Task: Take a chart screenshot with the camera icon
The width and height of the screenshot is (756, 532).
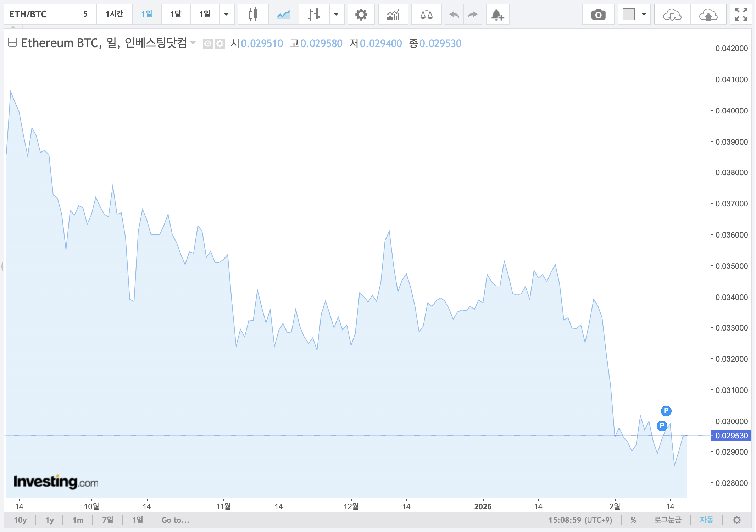Action: pos(599,14)
